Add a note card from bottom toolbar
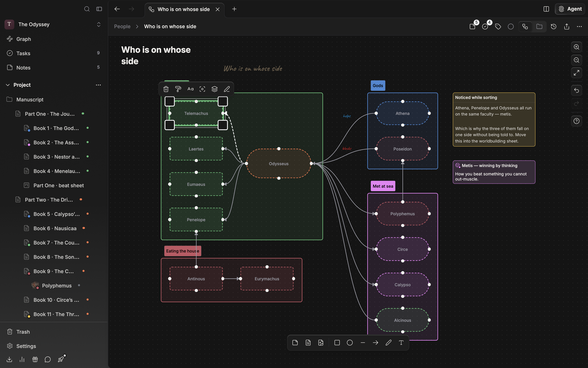The width and height of the screenshot is (588, 368). [x=295, y=343]
